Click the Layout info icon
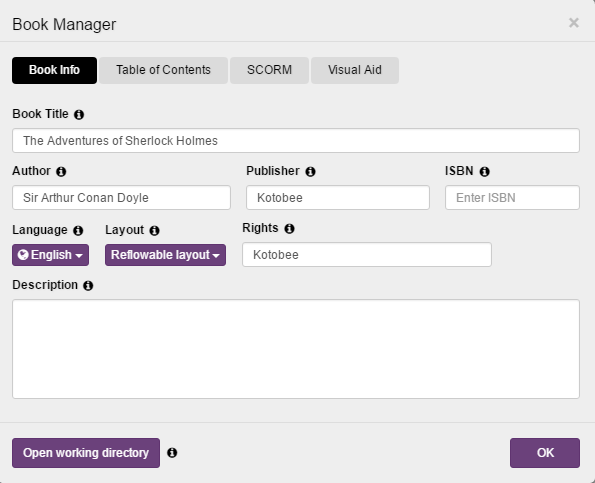595x483 pixels. point(154,230)
